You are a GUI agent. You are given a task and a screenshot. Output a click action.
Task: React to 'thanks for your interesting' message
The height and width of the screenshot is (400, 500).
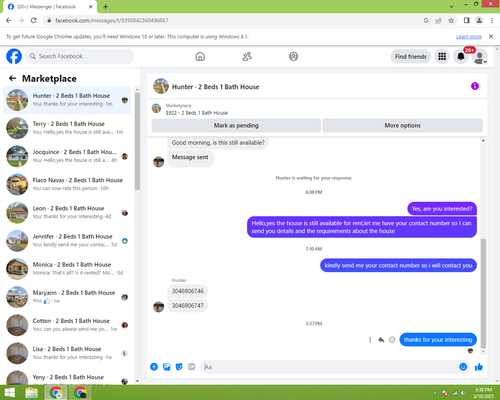392,340
